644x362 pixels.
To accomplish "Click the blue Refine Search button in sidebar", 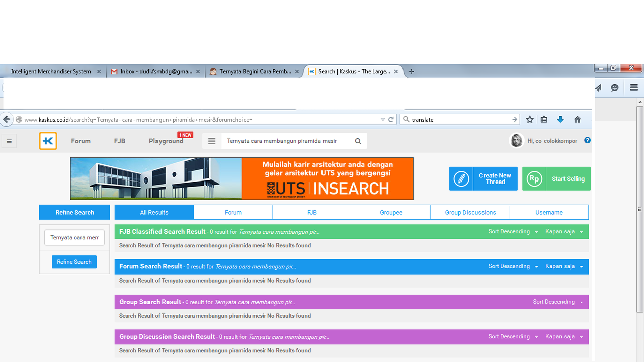I will tap(74, 262).
